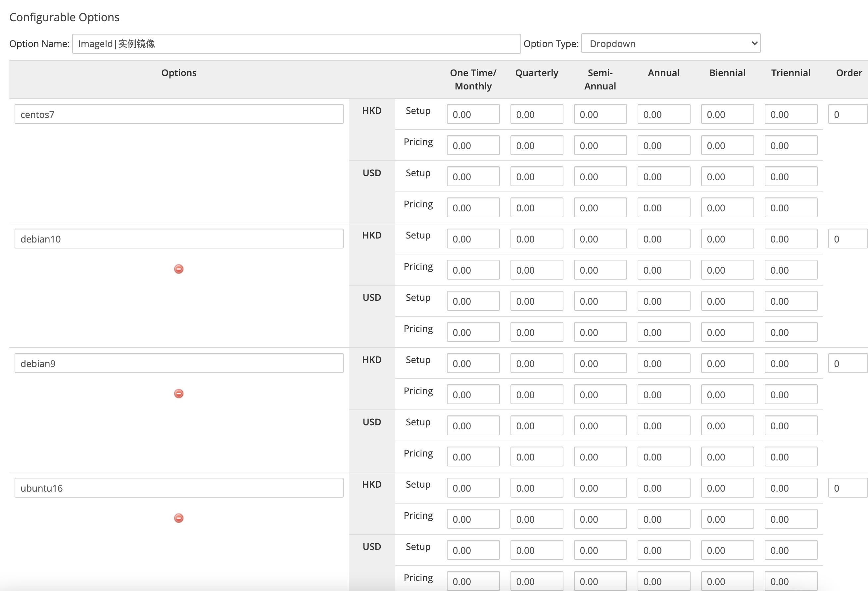The width and height of the screenshot is (868, 591).
Task: Click debian10 USD Pricing annual field
Action: [x=664, y=332]
